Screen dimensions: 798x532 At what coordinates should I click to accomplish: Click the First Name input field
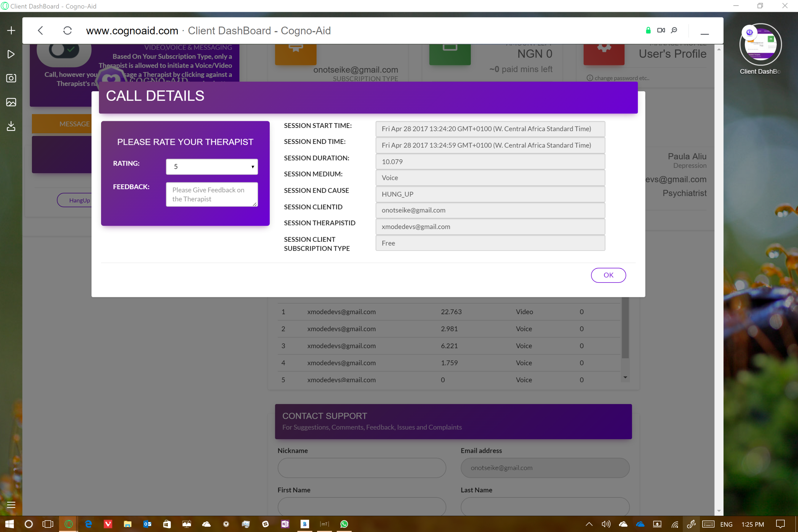pos(362,507)
